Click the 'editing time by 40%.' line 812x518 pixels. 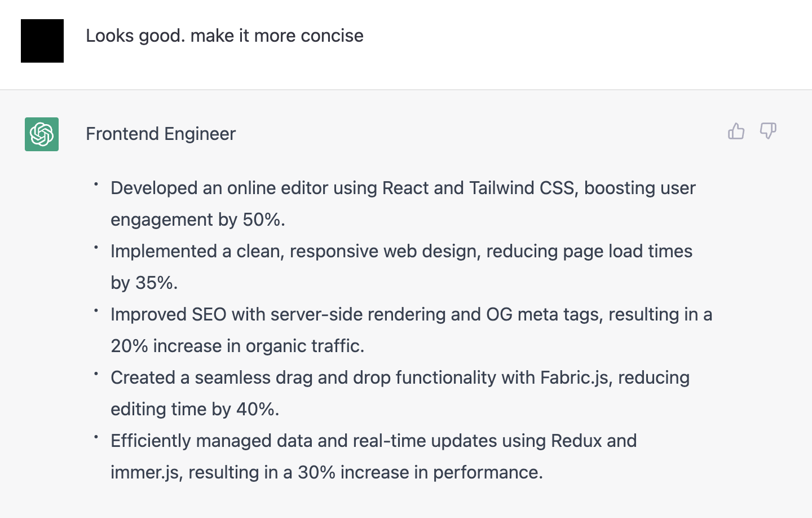click(x=195, y=409)
